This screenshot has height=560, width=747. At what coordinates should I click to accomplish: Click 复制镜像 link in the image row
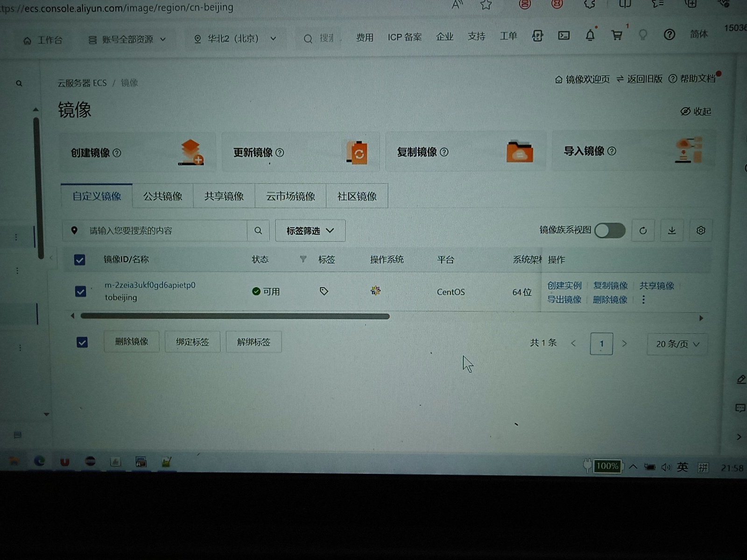pos(610,286)
